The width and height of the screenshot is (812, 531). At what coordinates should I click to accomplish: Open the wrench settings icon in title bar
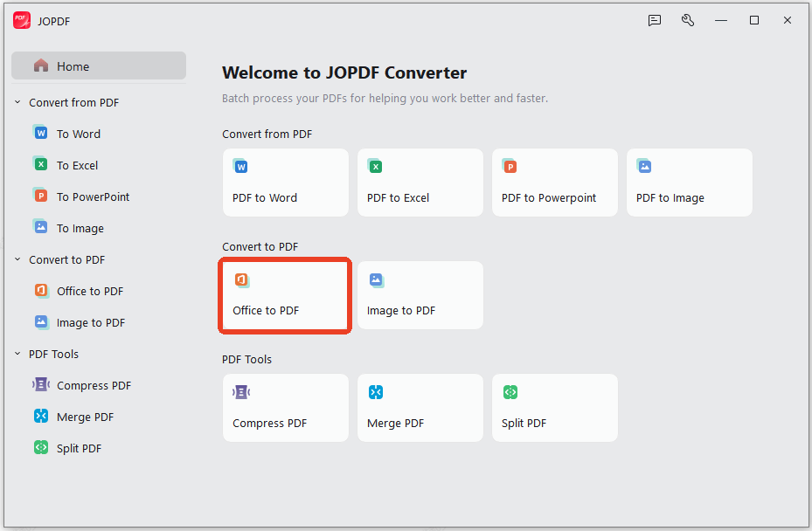click(x=688, y=20)
